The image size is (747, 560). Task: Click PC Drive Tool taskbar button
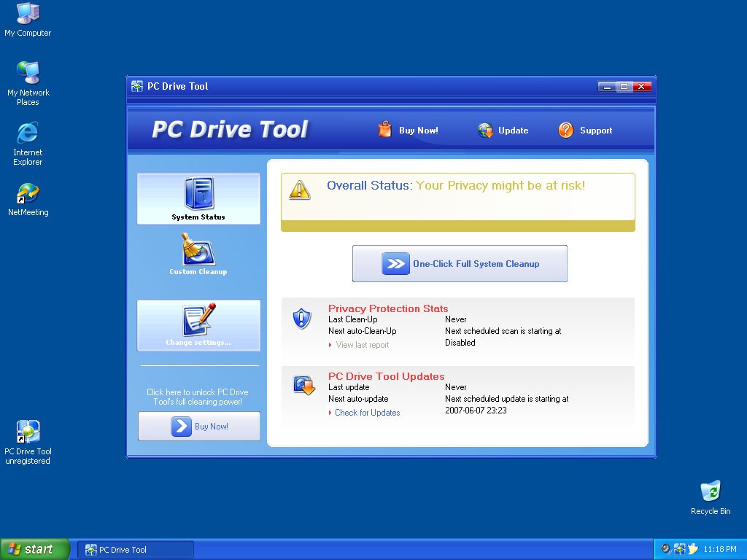pyautogui.click(x=136, y=550)
